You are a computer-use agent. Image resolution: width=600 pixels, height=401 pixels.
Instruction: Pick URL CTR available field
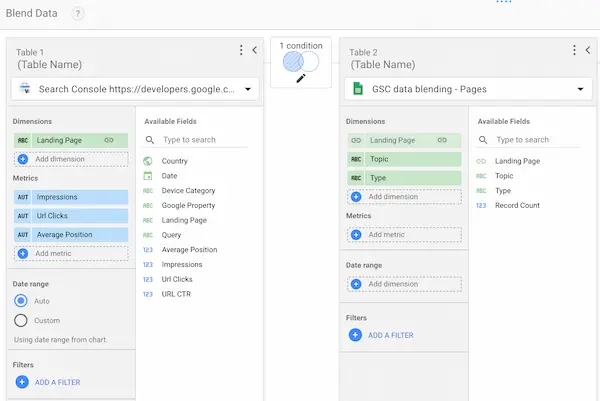176,294
